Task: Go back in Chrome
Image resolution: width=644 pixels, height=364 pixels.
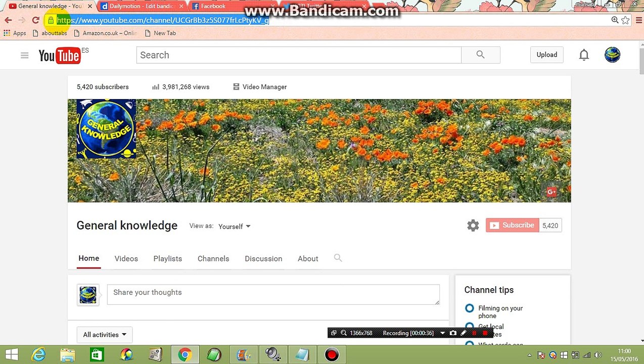Action: 8,20
